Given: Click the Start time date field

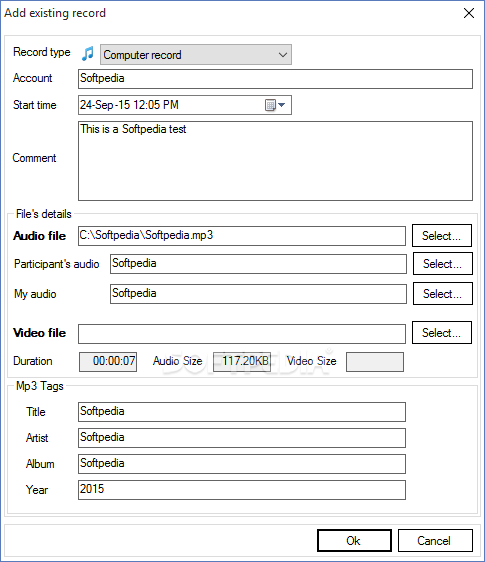Looking at the screenshot, I should (185, 105).
